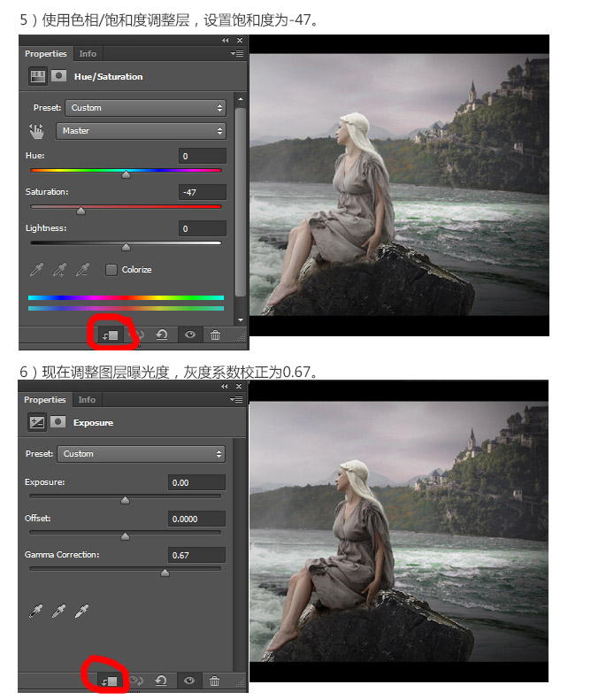The image size is (591, 700).
Task: Reset Exposure adjustment to defaults
Action: coord(161,681)
